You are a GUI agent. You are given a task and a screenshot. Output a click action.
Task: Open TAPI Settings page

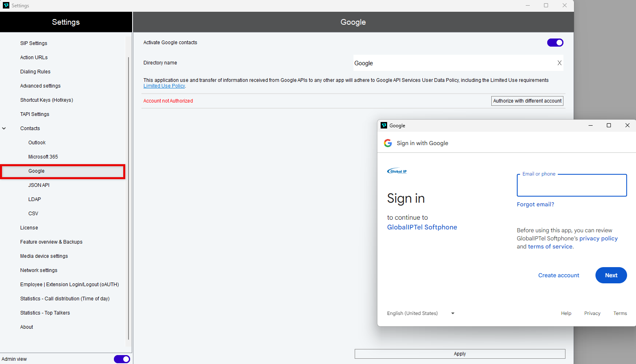[x=35, y=114]
